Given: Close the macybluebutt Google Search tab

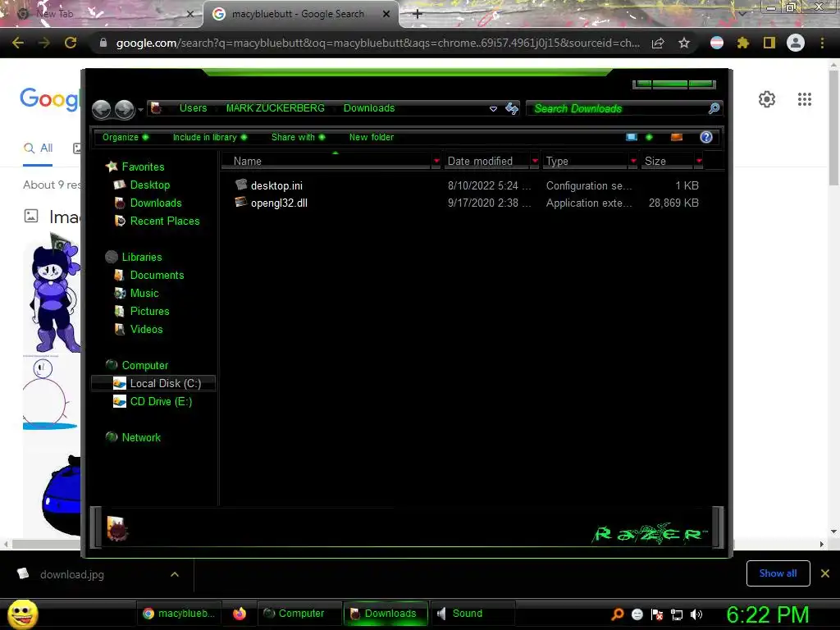Looking at the screenshot, I should tap(386, 14).
